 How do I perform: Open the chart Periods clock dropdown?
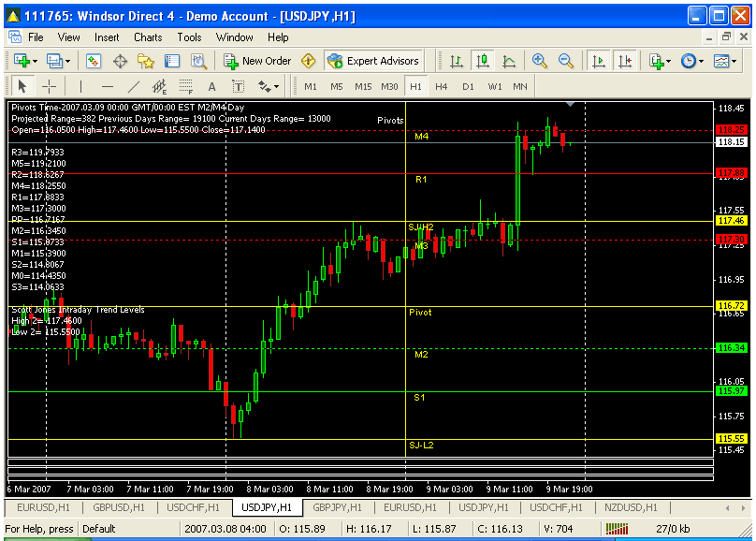pos(691,61)
